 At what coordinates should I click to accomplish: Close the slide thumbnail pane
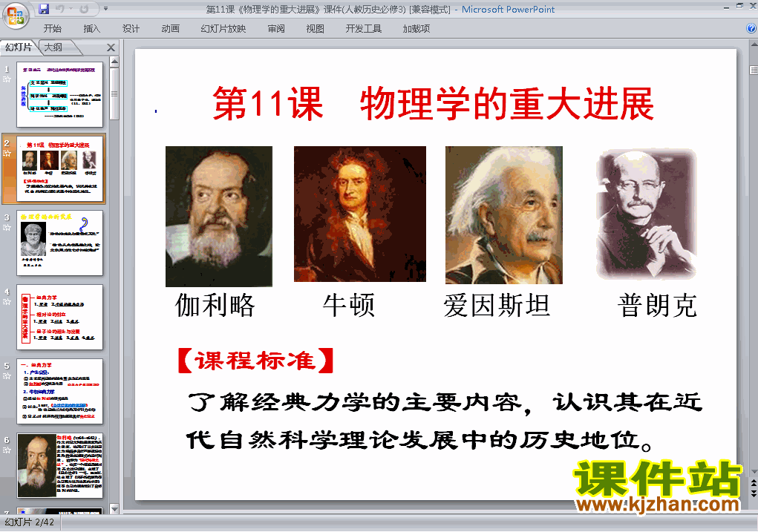coord(111,47)
